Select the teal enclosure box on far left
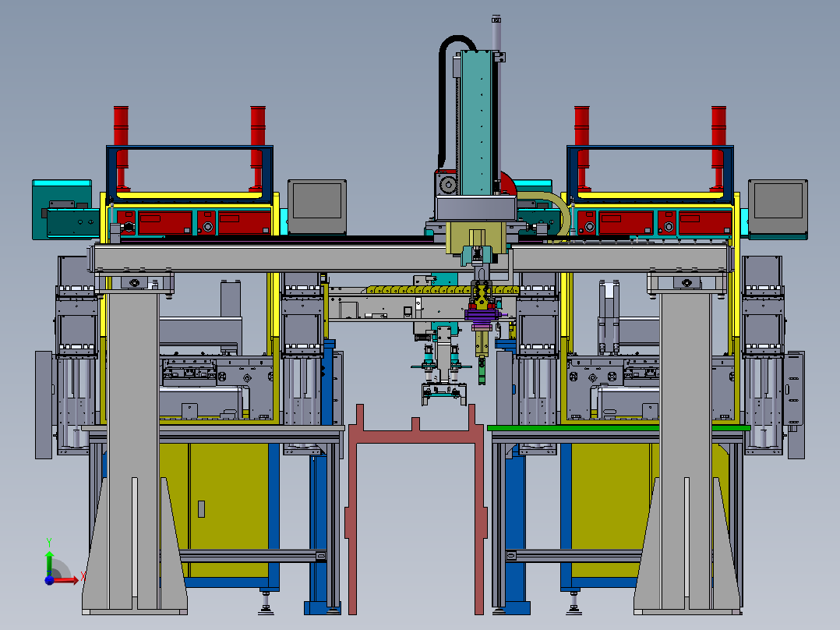This screenshot has height=630, width=840. [x=62, y=210]
